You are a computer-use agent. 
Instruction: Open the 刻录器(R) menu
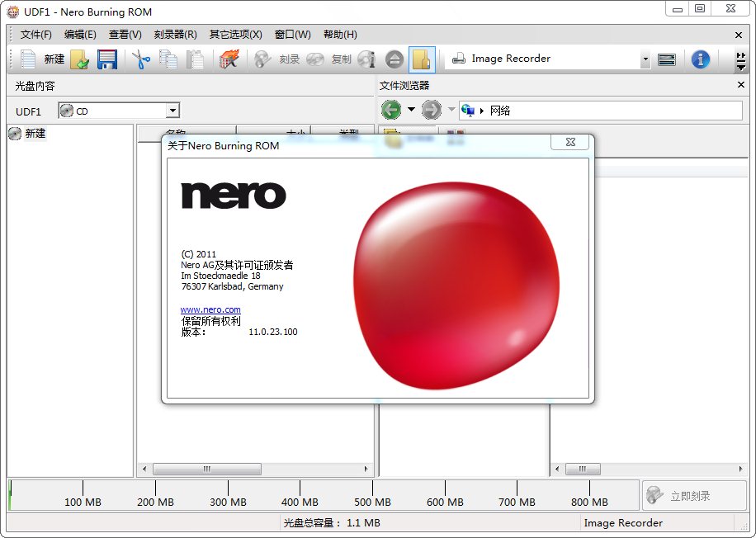tap(175, 35)
